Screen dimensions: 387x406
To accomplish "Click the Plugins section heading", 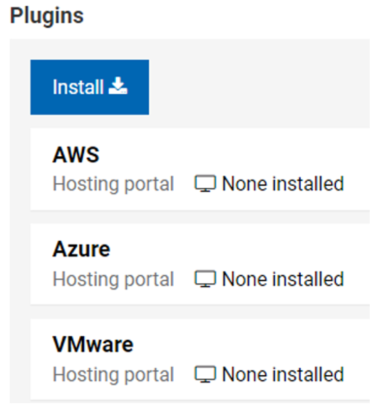I will tap(47, 16).
